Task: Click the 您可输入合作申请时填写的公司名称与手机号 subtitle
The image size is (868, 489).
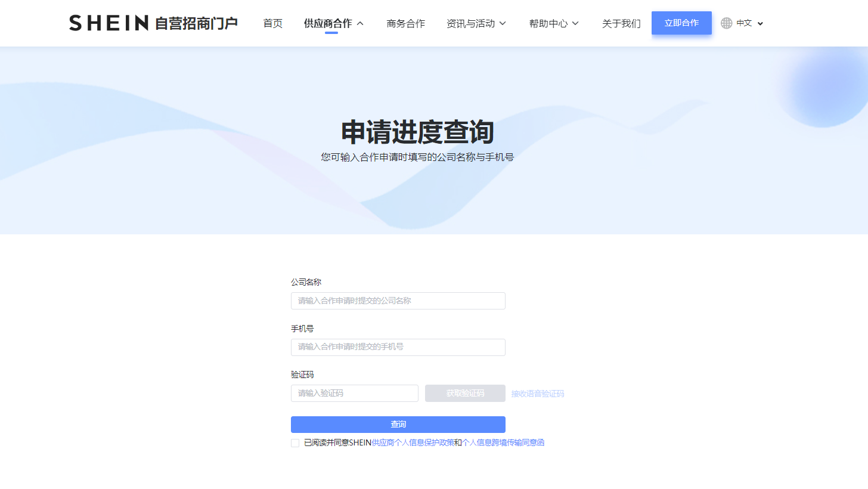Action: [x=417, y=157]
